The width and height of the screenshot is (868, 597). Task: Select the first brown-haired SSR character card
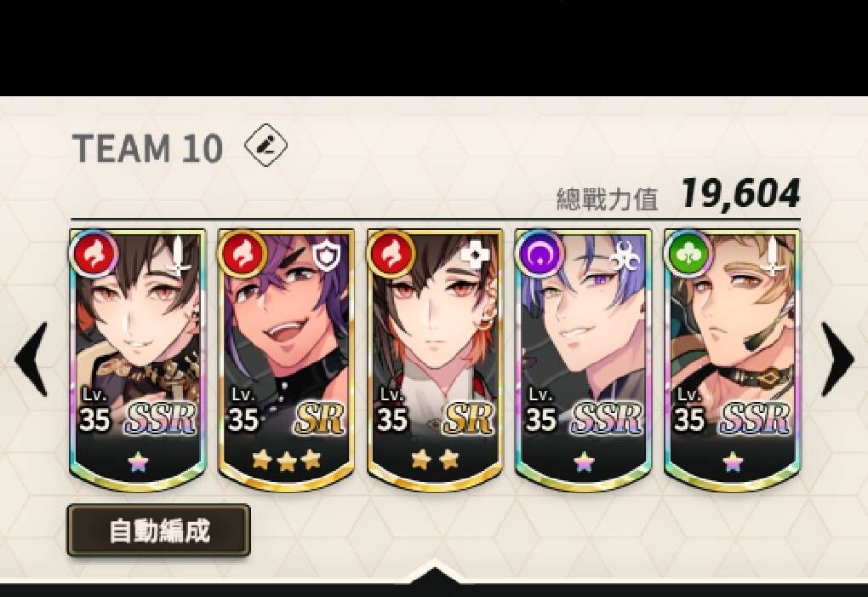(138, 360)
